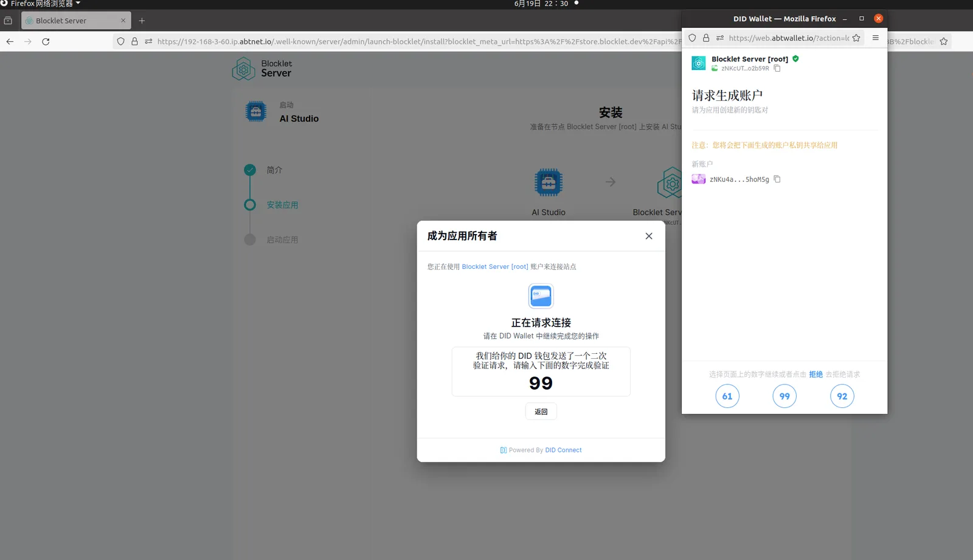Click the padlock icon in main Firefox window
Screen dimensions: 973x560
click(x=134, y=41)
